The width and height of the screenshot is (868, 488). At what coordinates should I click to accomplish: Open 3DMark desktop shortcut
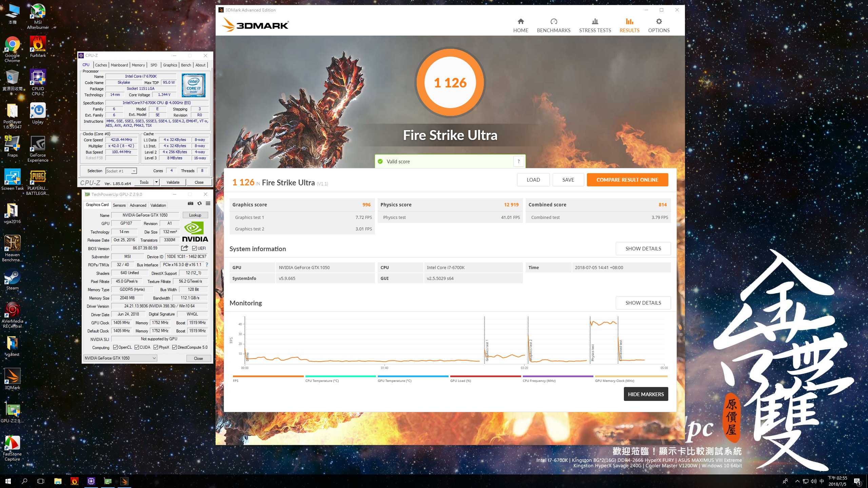13,379
